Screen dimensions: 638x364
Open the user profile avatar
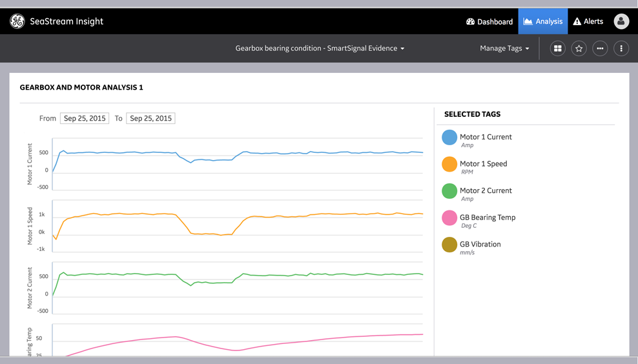point(621,21)
